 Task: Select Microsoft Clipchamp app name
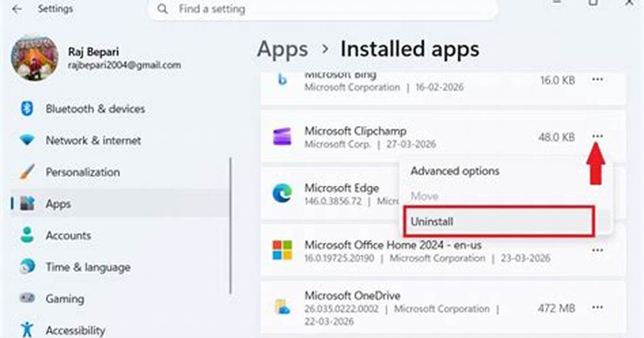(355, 131)
